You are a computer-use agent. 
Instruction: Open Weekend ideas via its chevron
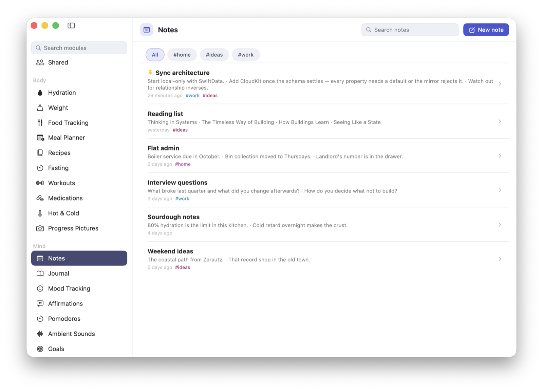(500, 259)
